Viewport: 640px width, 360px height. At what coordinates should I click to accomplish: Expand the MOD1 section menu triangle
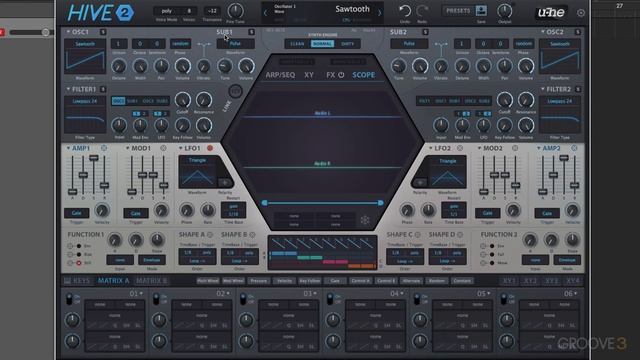(127, 148)
